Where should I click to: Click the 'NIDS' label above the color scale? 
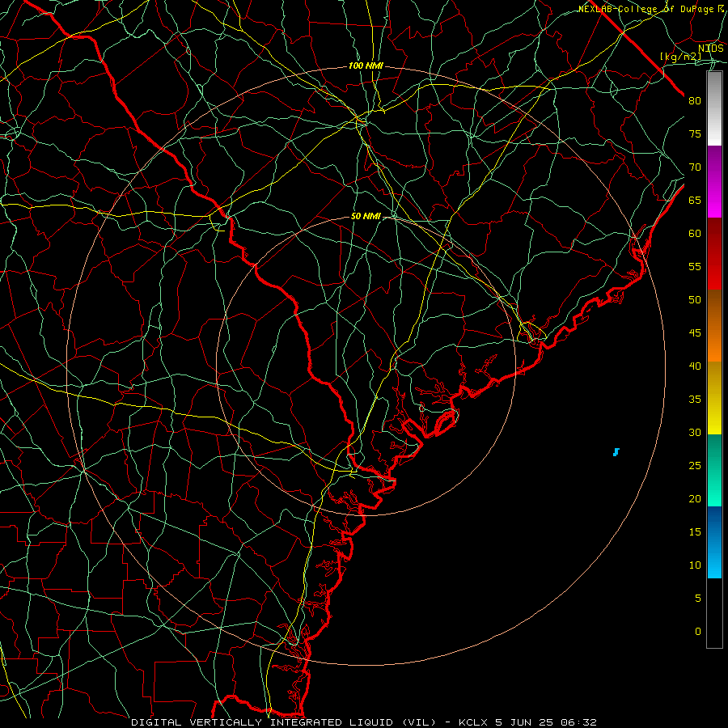coord(711,49)
